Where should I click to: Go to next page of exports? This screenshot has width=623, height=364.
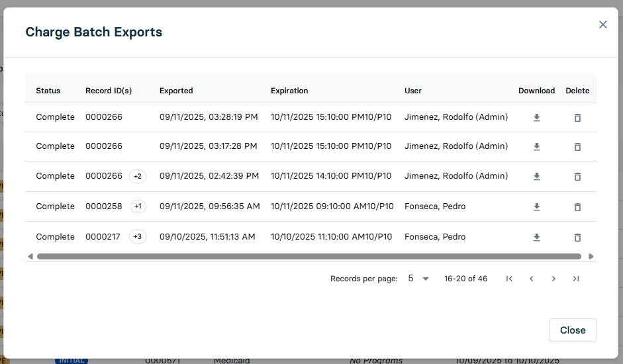point(553,279)
